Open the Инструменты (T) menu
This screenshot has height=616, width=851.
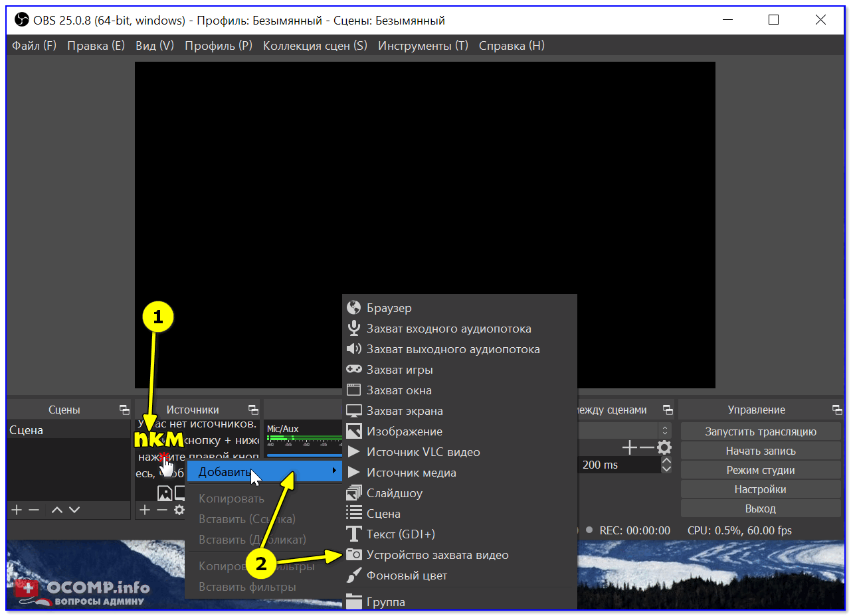click(x=423, y=46)
